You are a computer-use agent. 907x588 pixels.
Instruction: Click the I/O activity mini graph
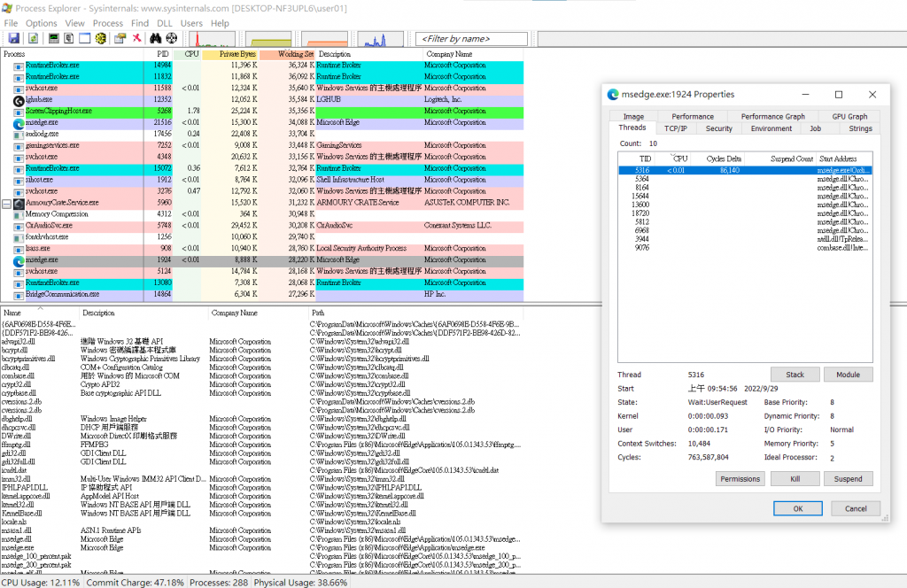380,39
